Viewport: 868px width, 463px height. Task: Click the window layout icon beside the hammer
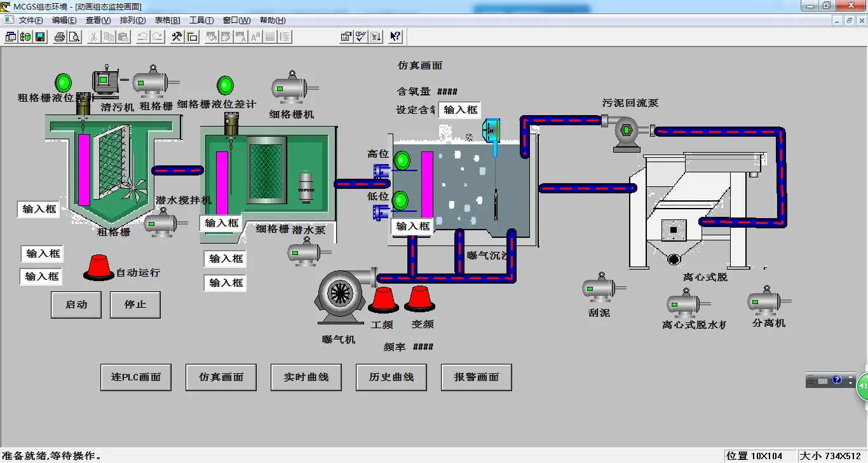(x=192, y=36)
